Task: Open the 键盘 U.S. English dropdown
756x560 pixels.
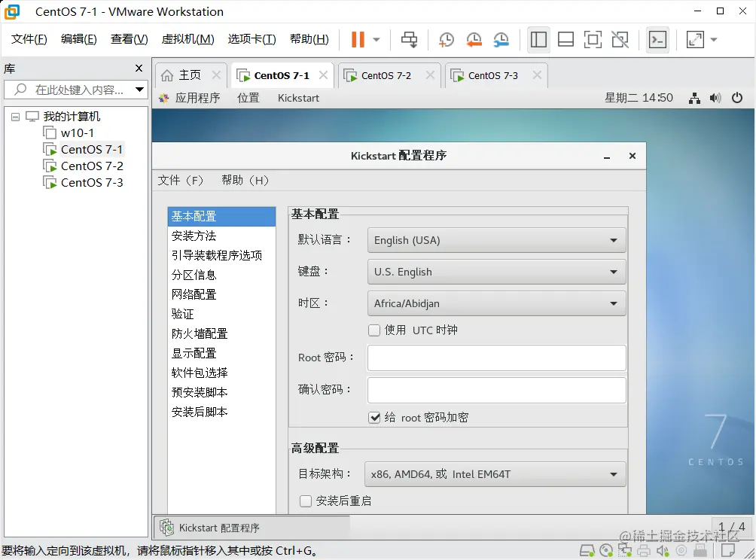Action: click(x=497, y=272)
